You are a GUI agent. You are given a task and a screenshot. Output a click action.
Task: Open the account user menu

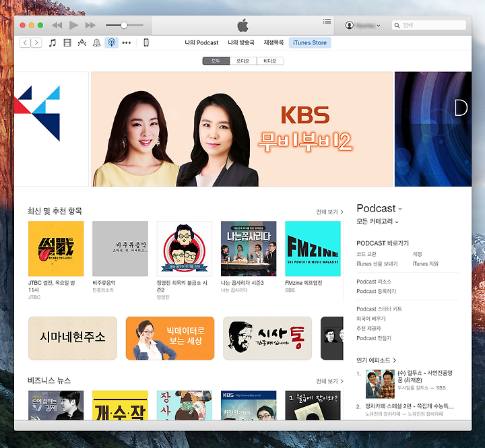coord(363,26)
